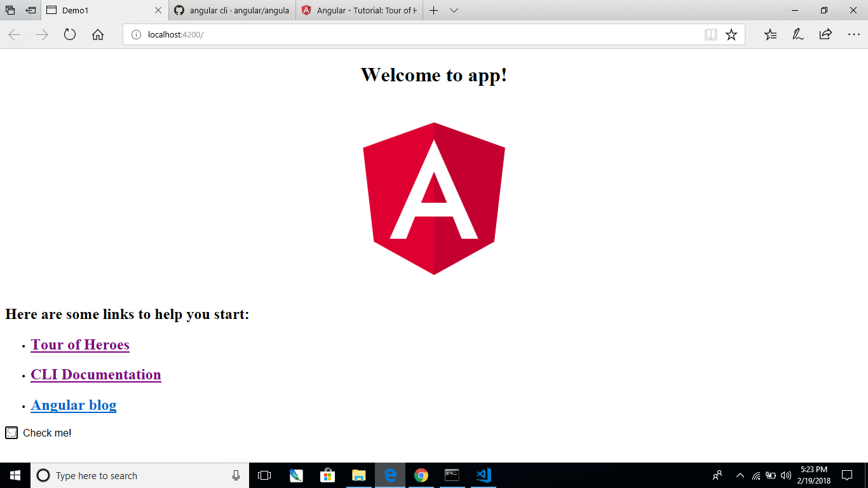Tick the Check me! checkbox
The width and height of the screenshot is (868, 488).
[11, 433]
